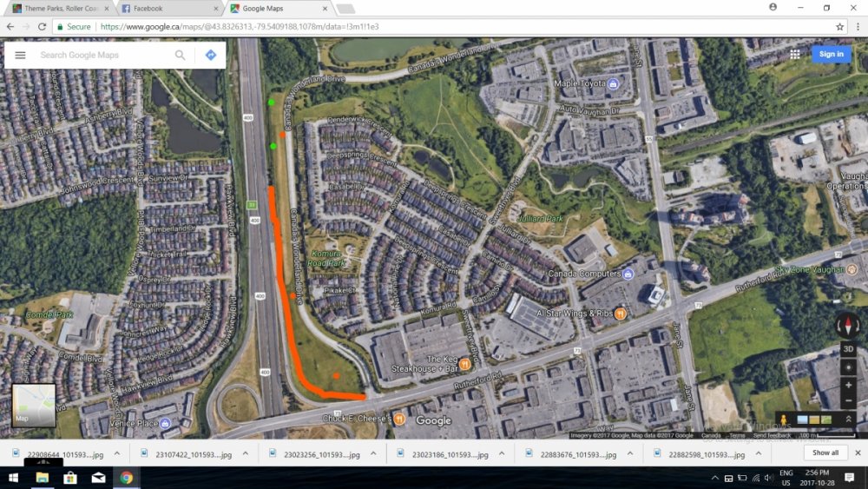Click Show all downloads button

click(x=825, y=453)
